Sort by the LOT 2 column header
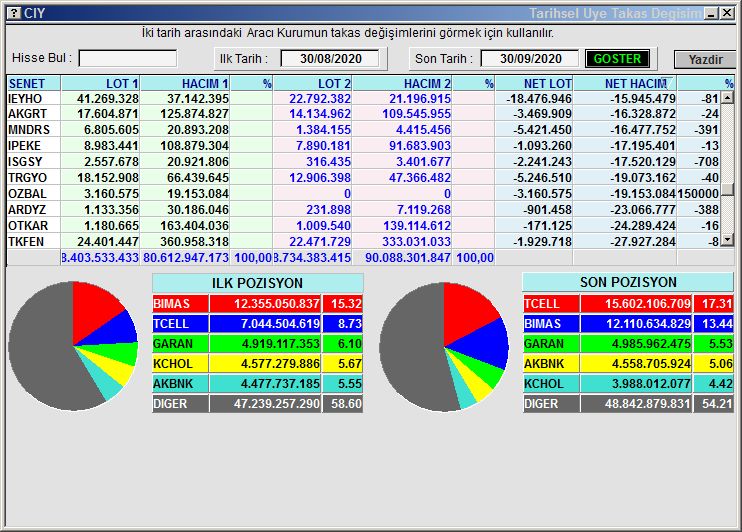The width and height of the screenshot is (742, 532). click(x=313, y=83)
